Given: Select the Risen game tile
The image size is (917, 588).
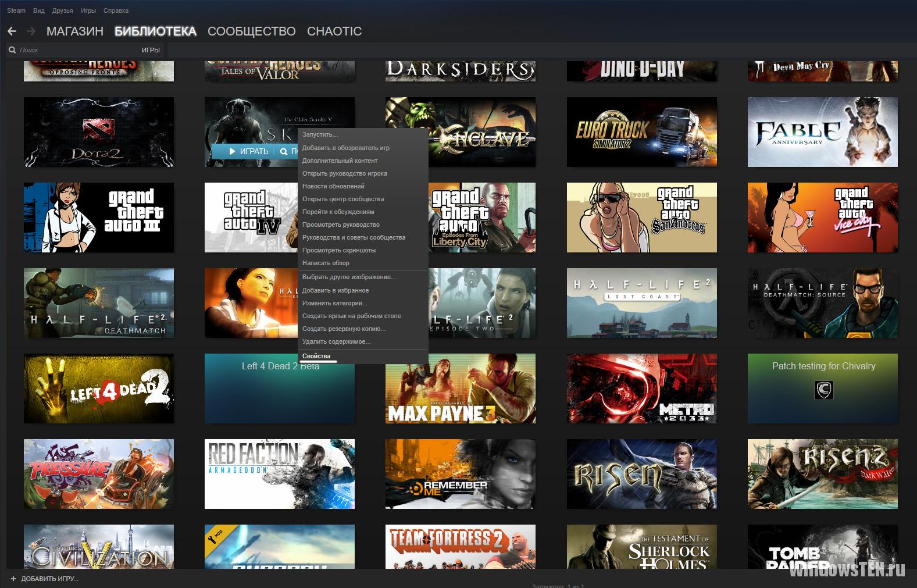Looking at the screenshot, I should (642, 474).
